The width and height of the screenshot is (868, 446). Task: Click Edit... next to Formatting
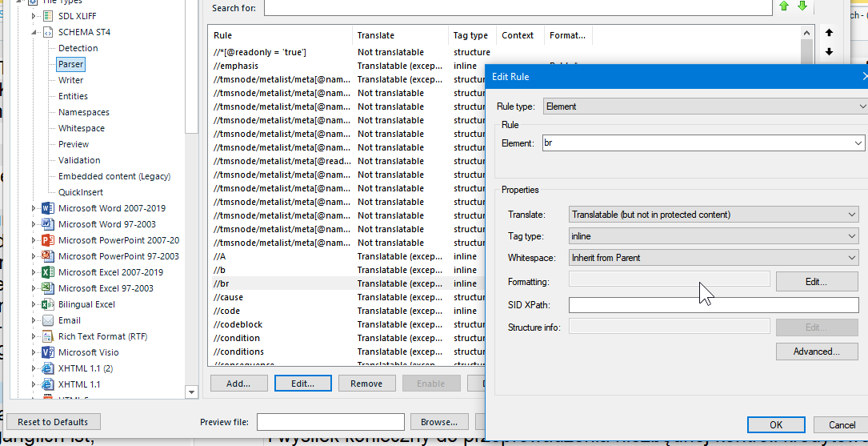point(817,281)
